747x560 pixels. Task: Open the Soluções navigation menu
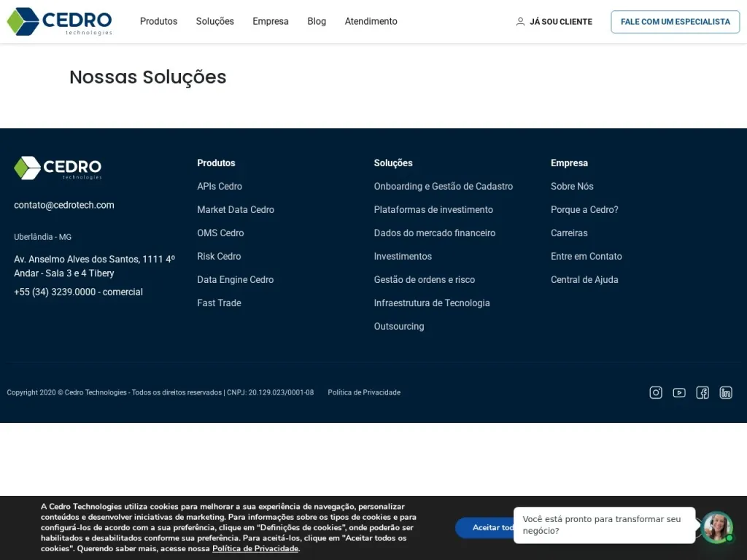tap(215, 21)
